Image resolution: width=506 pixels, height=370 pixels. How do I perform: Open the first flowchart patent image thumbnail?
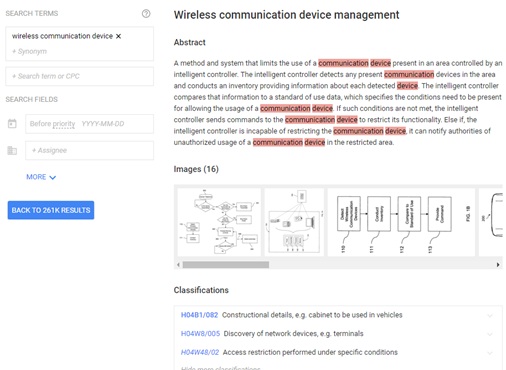pyautogui.click(x=219, y=222)
